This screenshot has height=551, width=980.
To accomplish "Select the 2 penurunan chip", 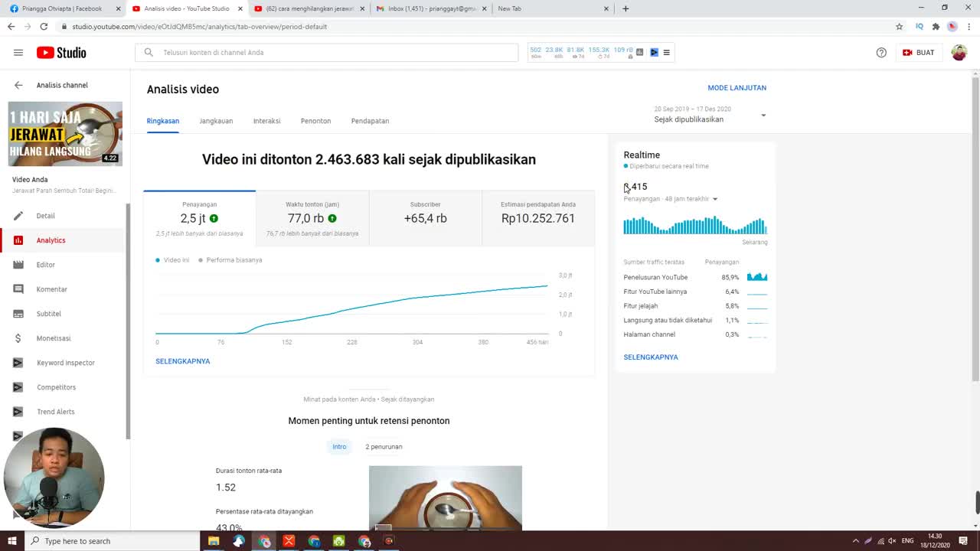I will coord(384,447).
